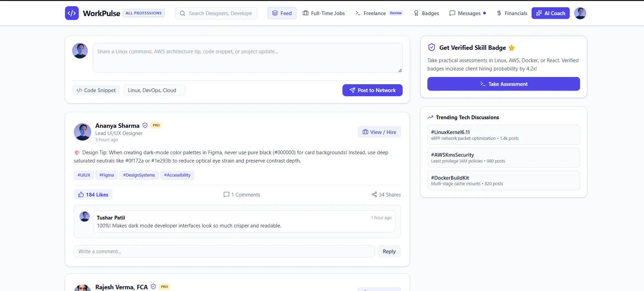Open the ALL PROFESSIONS selector
The height and width of the screenshot is (291, 644).
[144, 13]
